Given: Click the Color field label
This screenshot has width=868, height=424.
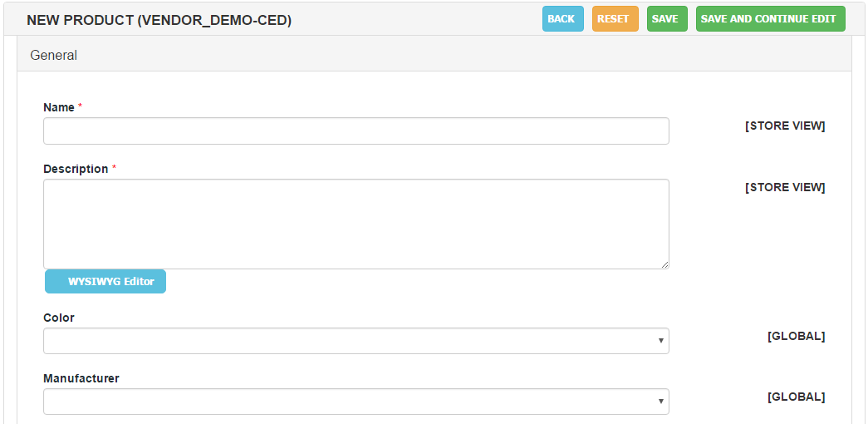Looking at the screenshot, I should tap(59, 318).
